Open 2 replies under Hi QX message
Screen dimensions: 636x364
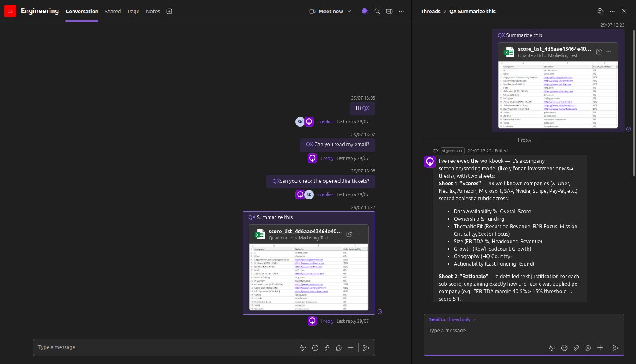point(325,122)
